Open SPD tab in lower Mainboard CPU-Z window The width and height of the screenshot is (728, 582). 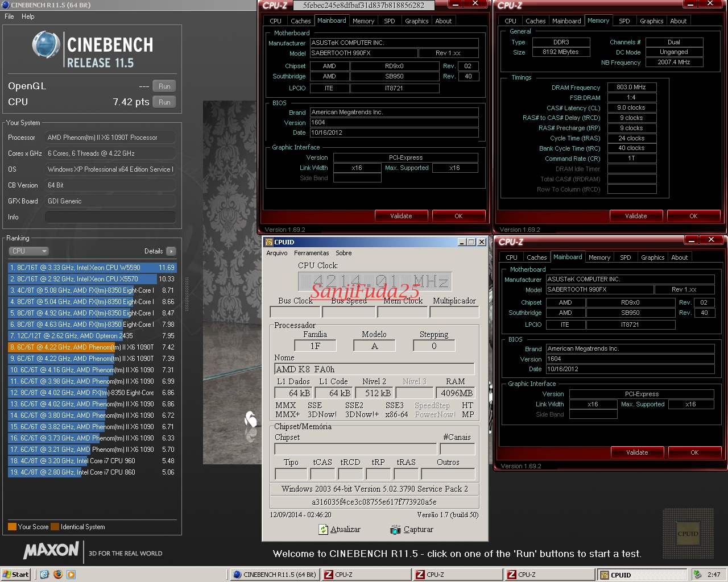(x=626, y=257)
